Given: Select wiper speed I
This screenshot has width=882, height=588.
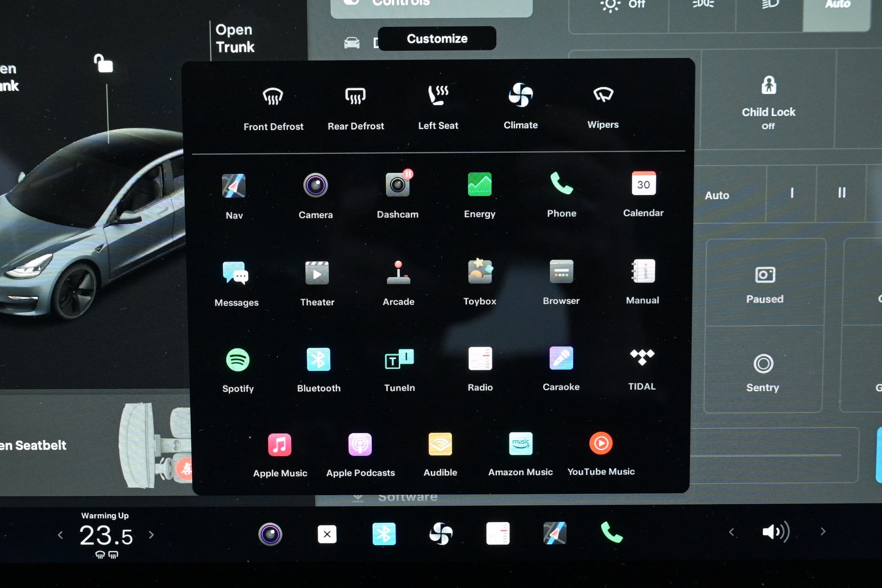Looking at the screenshot, I should pyautogui.click(x=792, y=194).
